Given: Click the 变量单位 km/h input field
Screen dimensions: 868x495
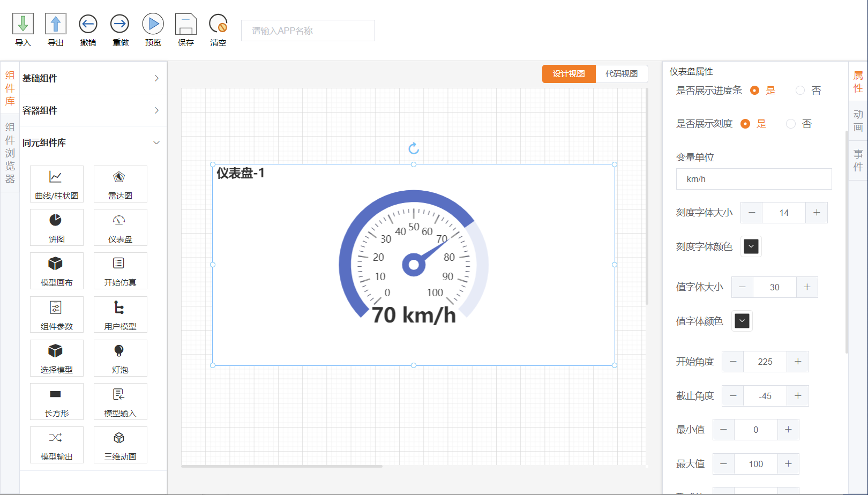Looking at the screenshot, I should [x=754, y=179].
